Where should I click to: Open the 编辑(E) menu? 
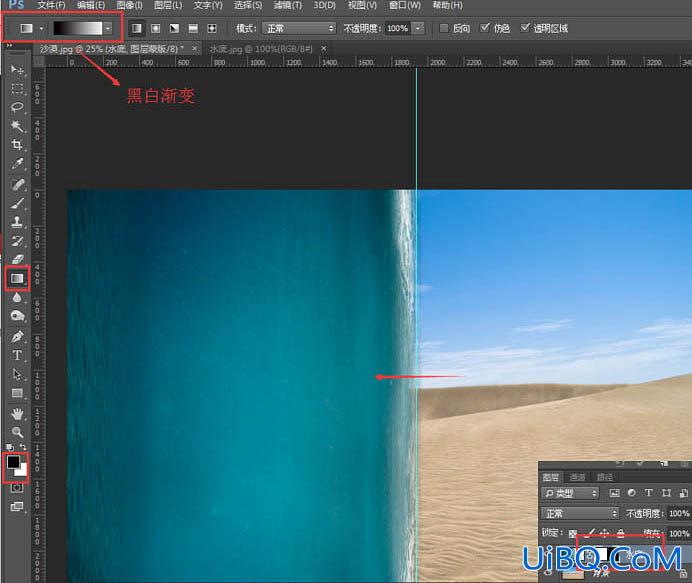coord(91,5)
